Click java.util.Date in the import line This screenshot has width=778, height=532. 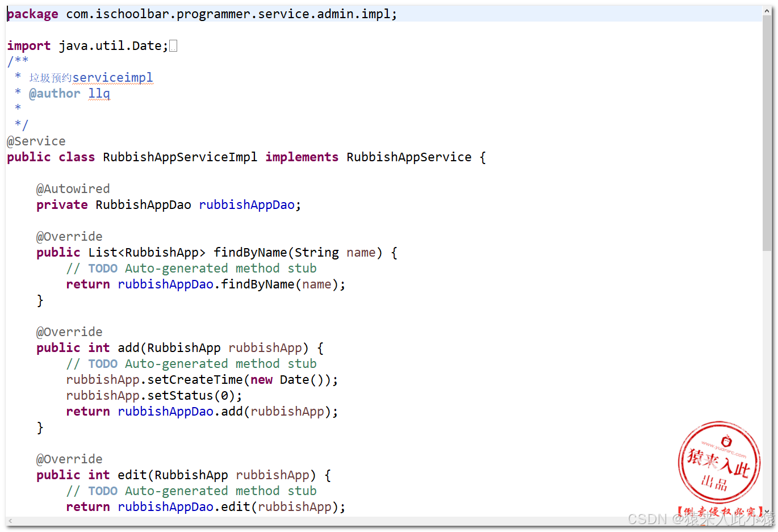[110, 46]
